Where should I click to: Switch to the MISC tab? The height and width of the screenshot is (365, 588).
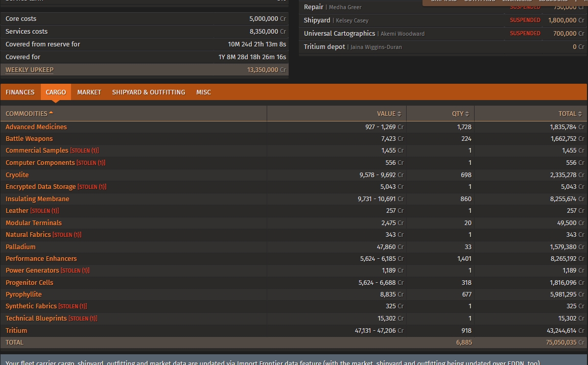(204, 92)
